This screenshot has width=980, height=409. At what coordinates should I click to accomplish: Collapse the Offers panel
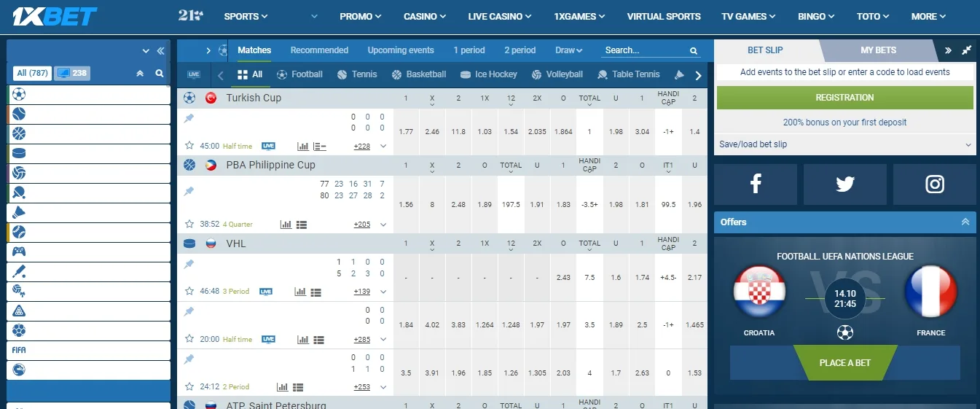pos(965,222)
